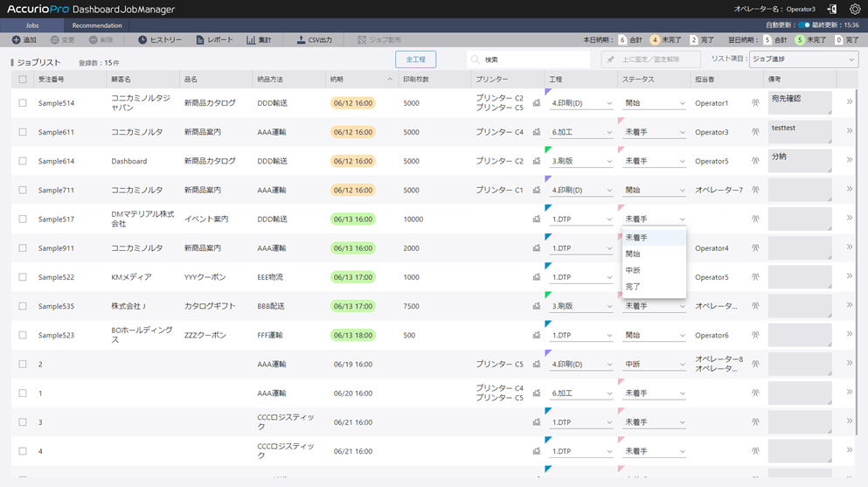Click the printer icon in row Sample611
The image size is (868, 487).
coord(537,132)
